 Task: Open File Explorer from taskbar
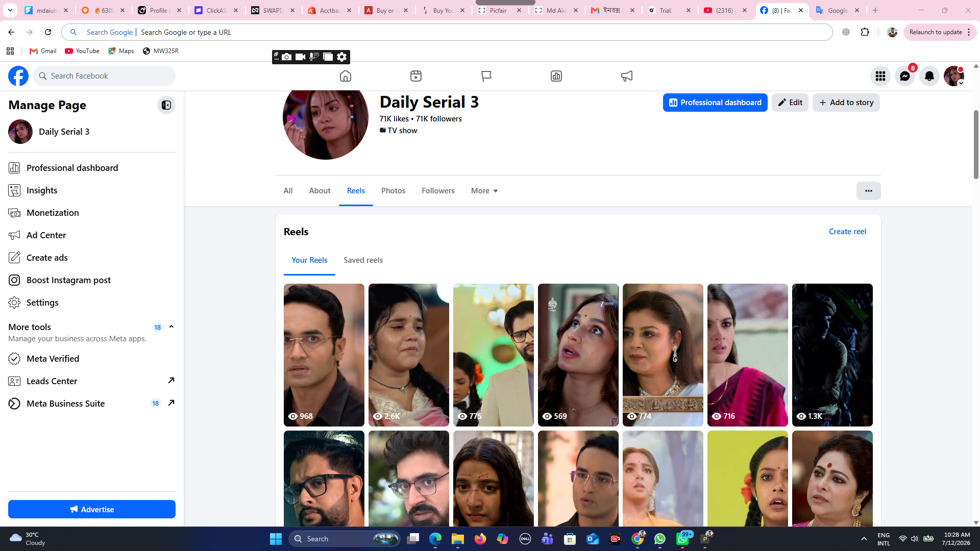(x=457, y=539)
